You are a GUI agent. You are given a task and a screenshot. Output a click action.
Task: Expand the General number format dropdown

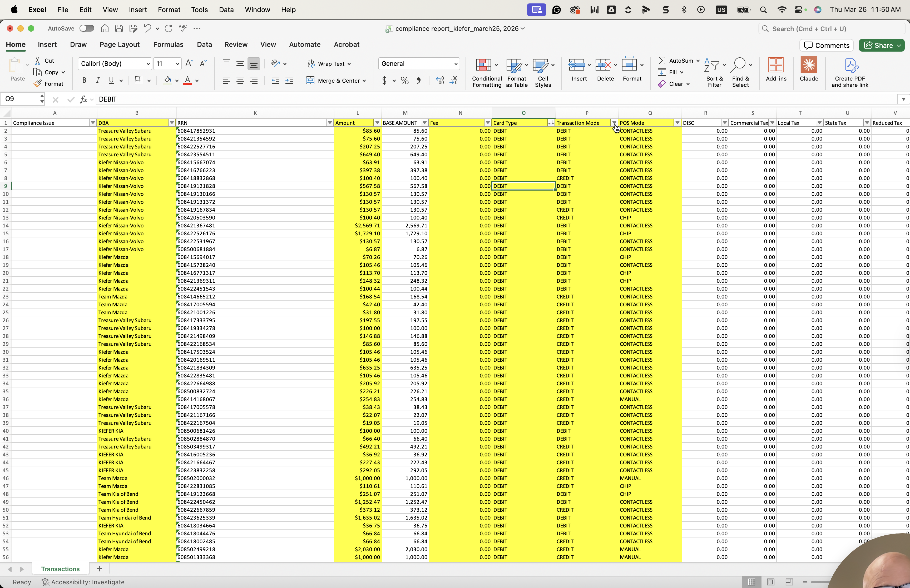click(456, 64)
